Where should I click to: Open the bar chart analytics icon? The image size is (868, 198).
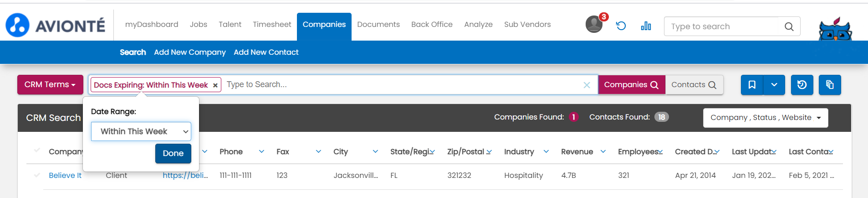click(646, 26)
